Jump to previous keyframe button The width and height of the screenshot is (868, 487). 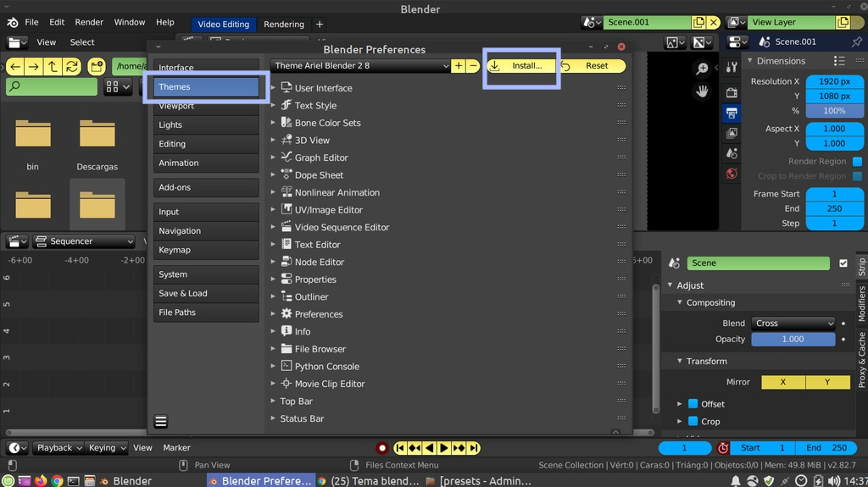tap(415, 448)
